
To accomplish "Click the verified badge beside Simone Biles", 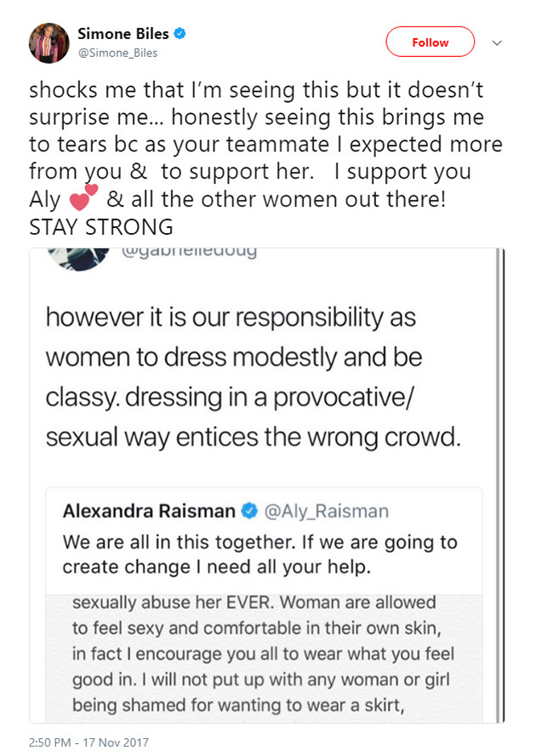I will click(x=181, y=35).
